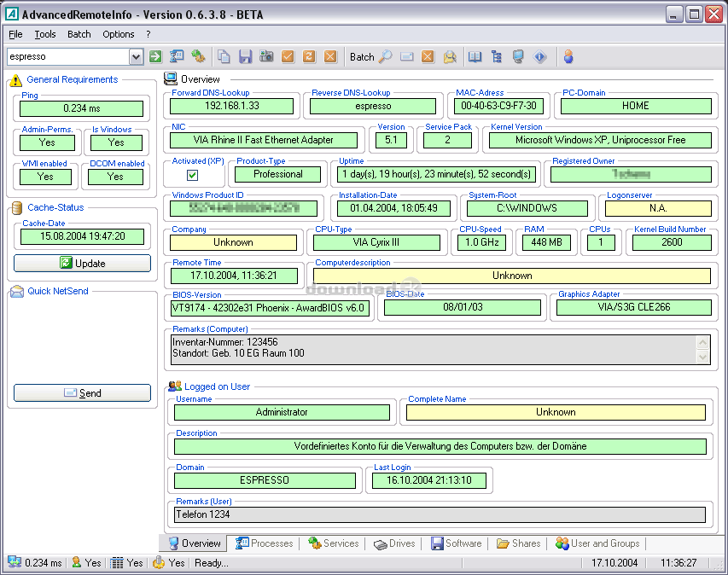This screenshot has height=575, width=728.
Task: Click the orange X icon next to refresh icon
Action: click(330, 56)
